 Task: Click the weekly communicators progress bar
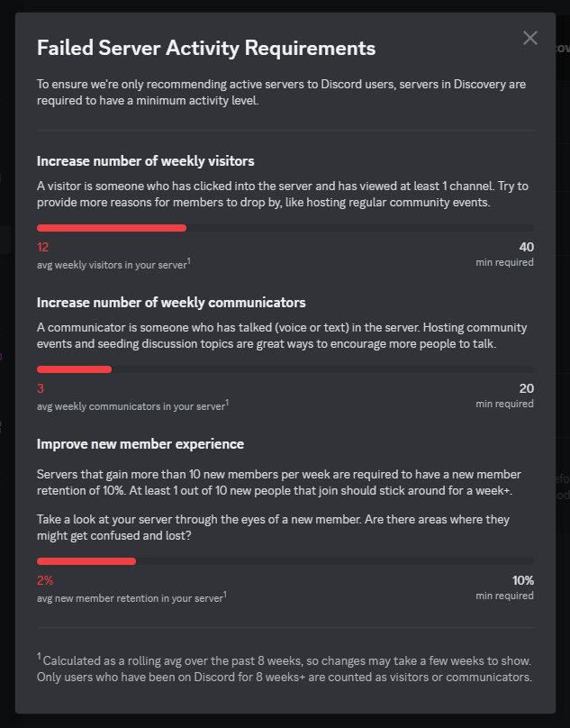(x=285, y=369)
